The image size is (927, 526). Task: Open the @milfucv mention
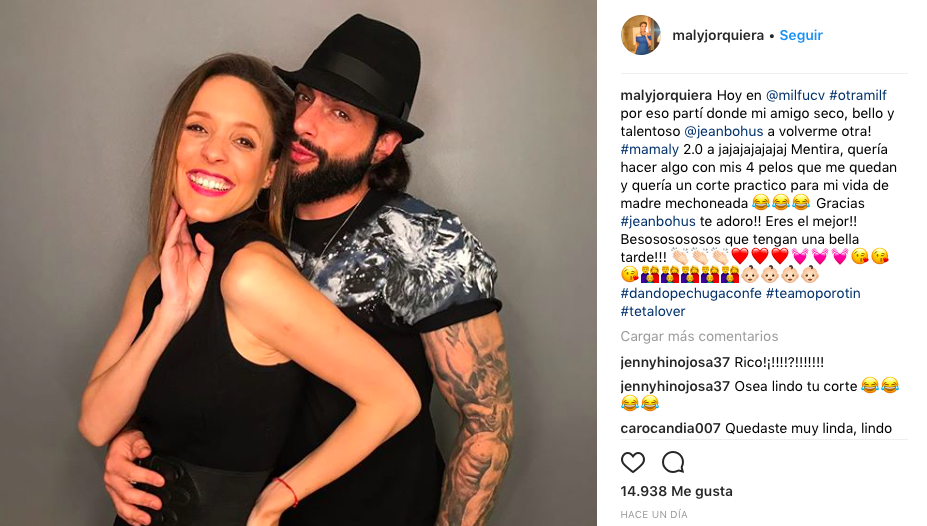point(795,95)
